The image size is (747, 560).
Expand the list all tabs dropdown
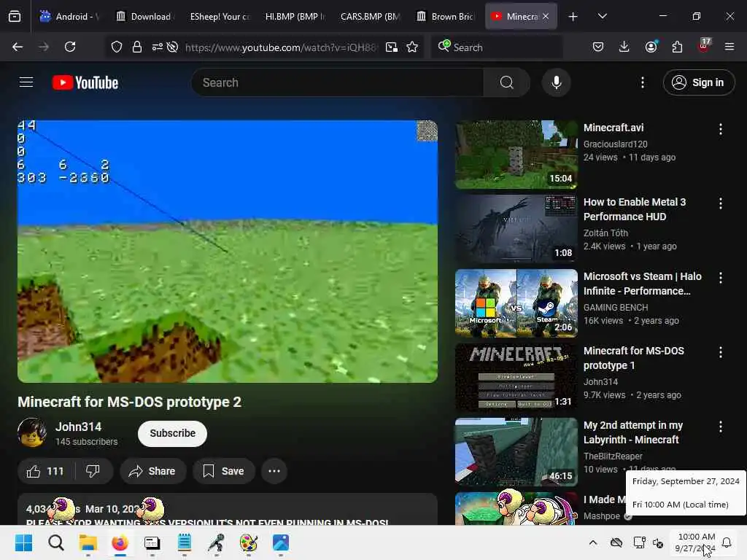tap(602, 16)
